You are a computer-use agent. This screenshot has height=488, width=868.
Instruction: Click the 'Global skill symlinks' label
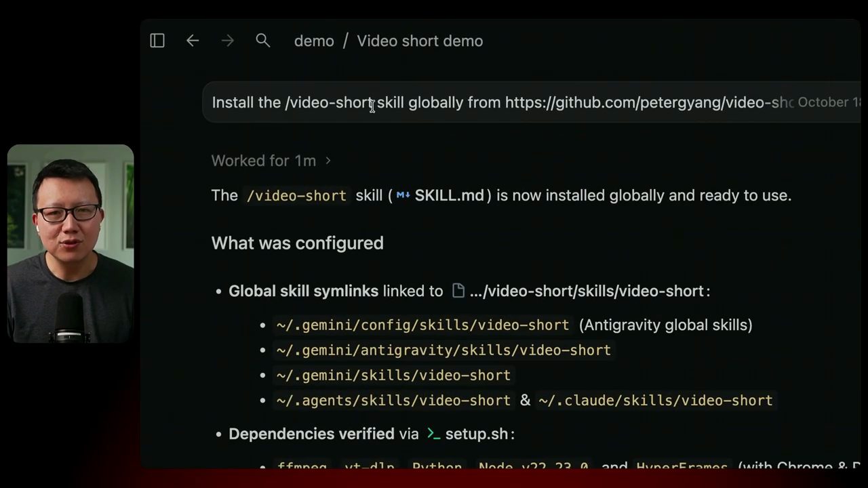[x=303, y=291]
